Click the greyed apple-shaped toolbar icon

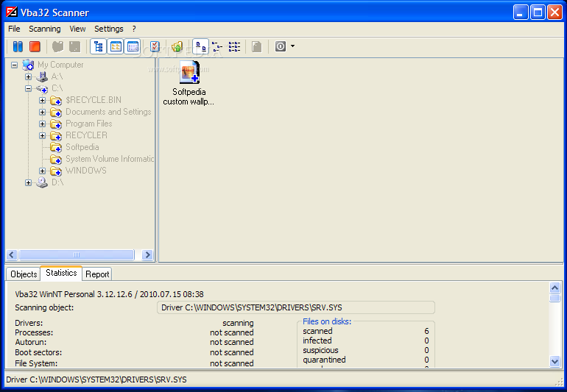[58, 46]
